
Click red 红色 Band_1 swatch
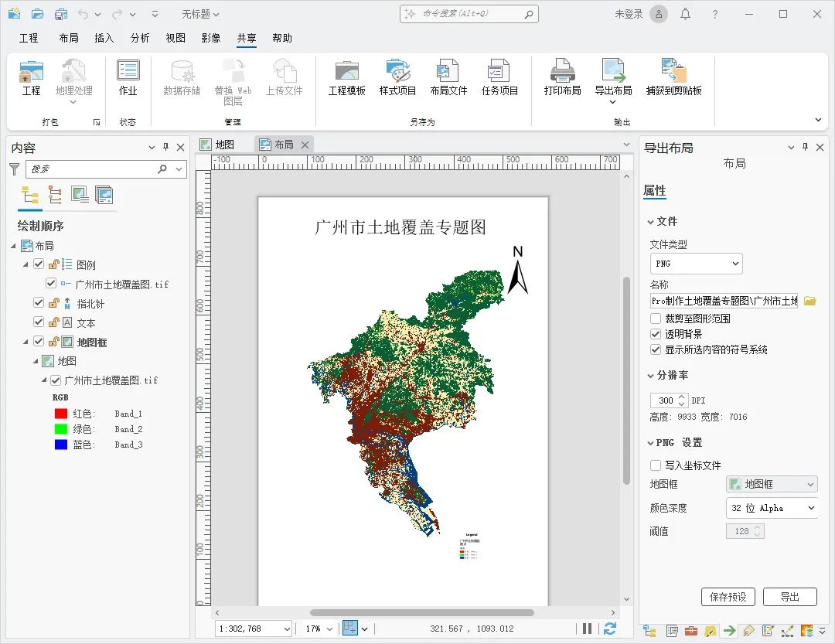pos(61,414)
